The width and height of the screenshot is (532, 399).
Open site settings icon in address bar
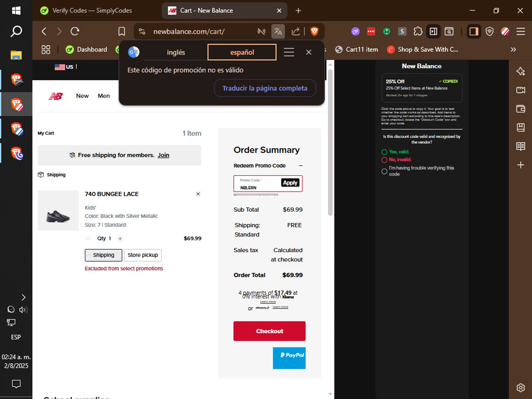click(142, 32)
